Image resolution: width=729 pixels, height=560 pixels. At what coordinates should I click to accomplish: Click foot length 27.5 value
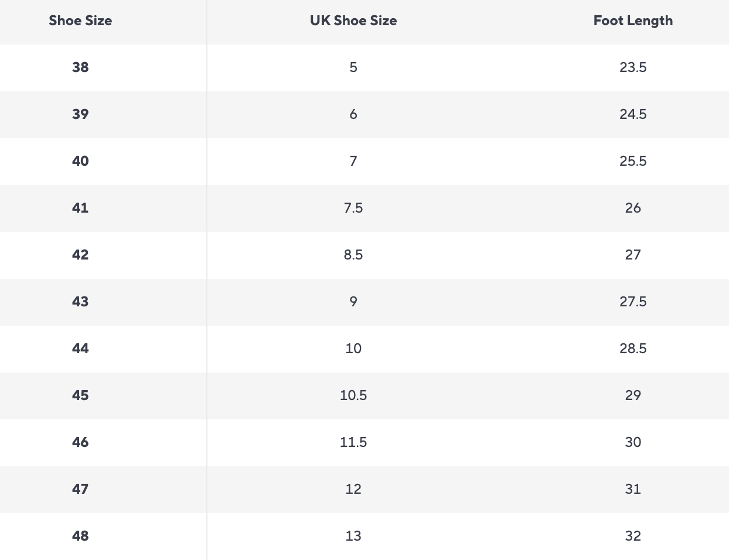[633, 302]
